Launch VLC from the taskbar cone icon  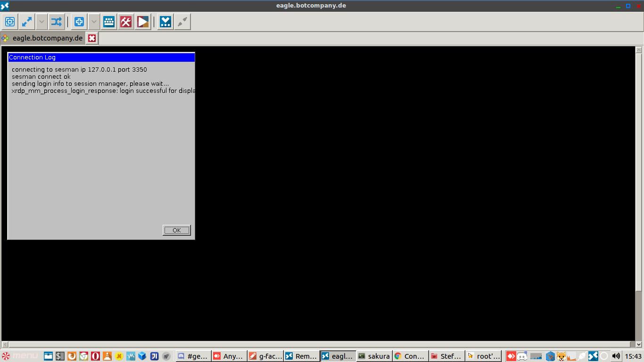click(x=107, y=356)
